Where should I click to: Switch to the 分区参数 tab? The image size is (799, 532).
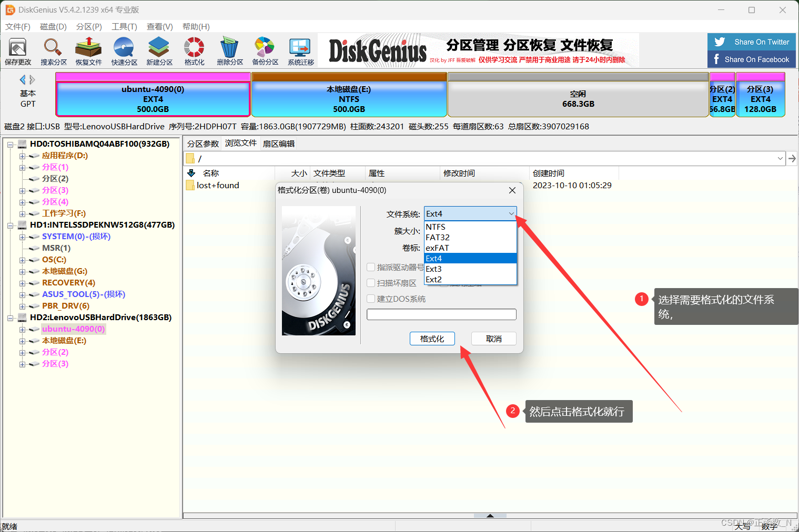[x=203, y=144]
